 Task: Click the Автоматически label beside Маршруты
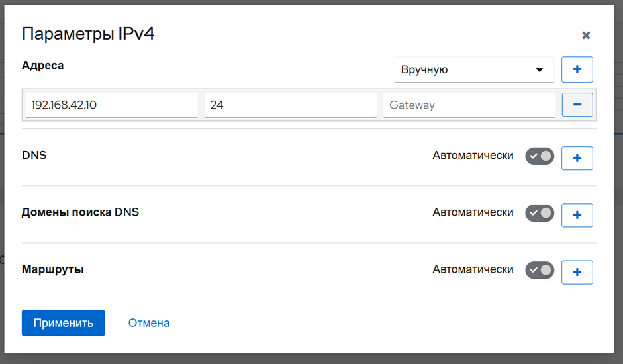pos(473,269)
